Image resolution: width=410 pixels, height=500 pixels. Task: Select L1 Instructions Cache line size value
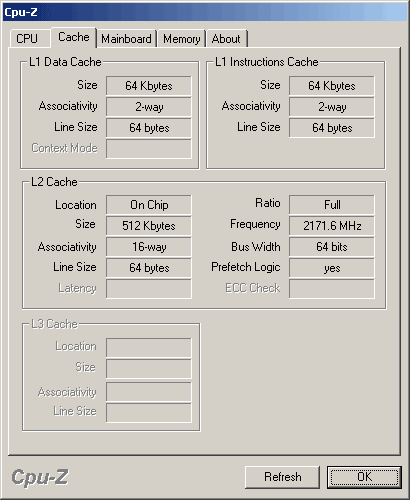pos(332,128)
